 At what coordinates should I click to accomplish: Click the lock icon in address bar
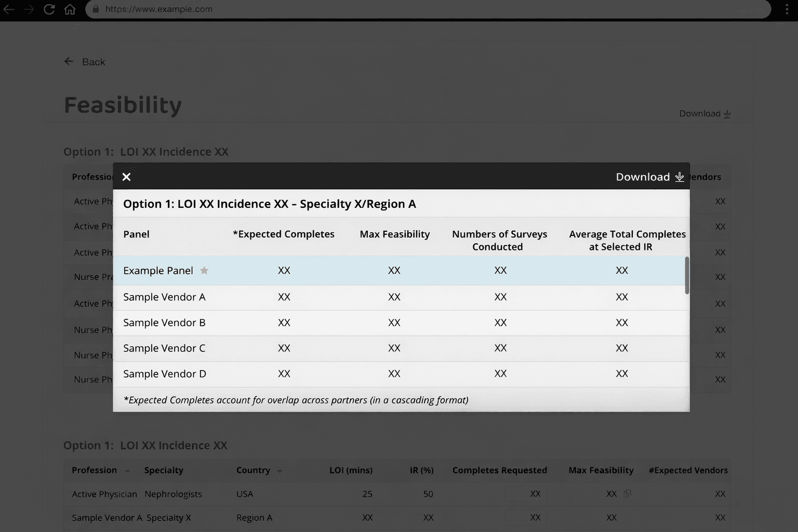(x=95, y=9)
